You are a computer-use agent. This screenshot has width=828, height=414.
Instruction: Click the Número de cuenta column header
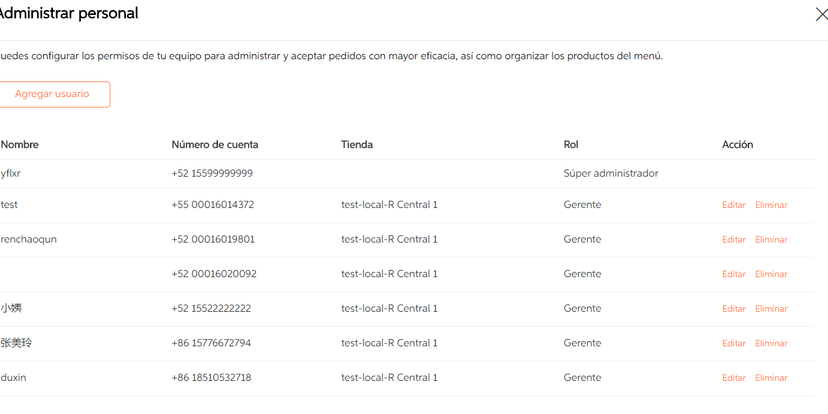coord(214,145)
